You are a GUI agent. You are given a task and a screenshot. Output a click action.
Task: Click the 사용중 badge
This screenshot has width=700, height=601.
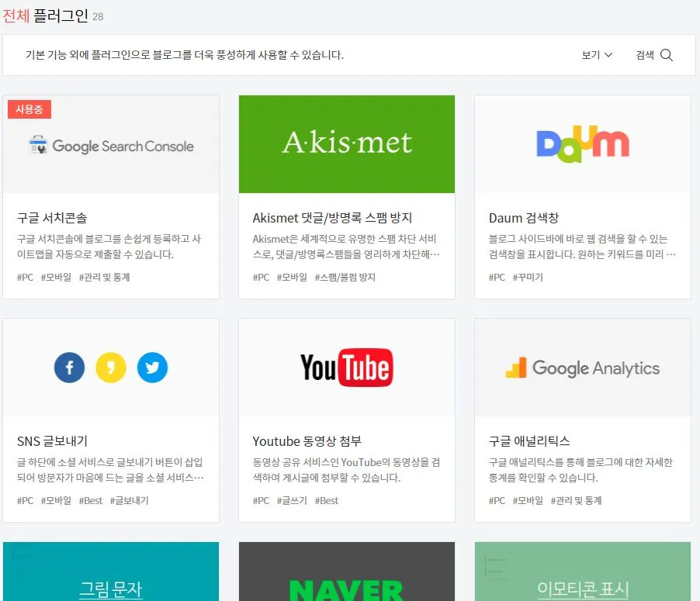pos(29,109)
